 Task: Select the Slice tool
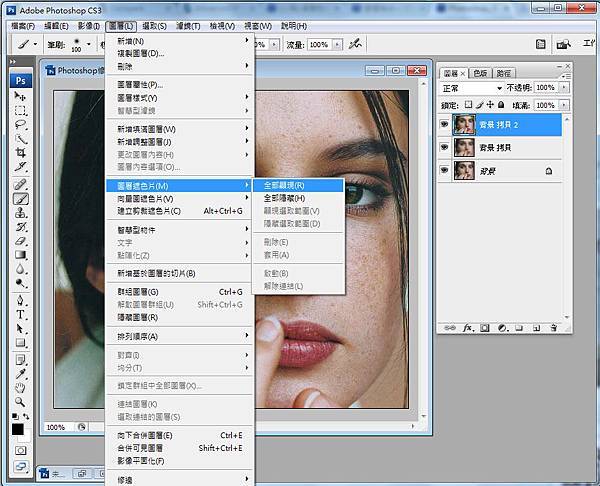(x=20, y=167)
